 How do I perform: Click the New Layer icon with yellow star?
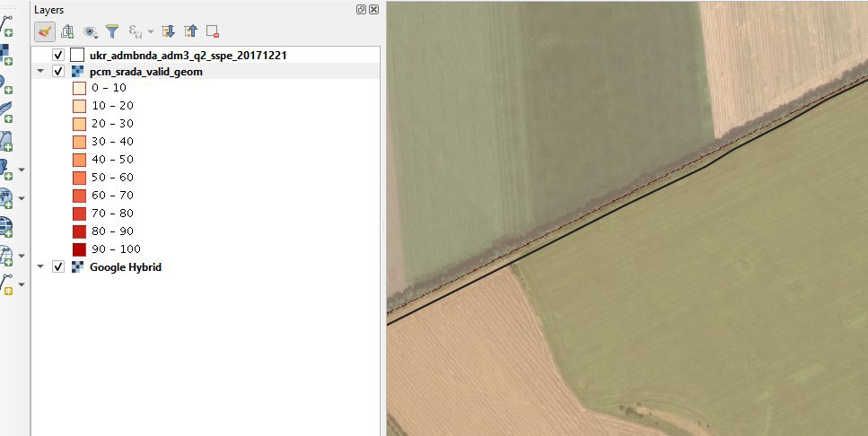coord(6,284)
